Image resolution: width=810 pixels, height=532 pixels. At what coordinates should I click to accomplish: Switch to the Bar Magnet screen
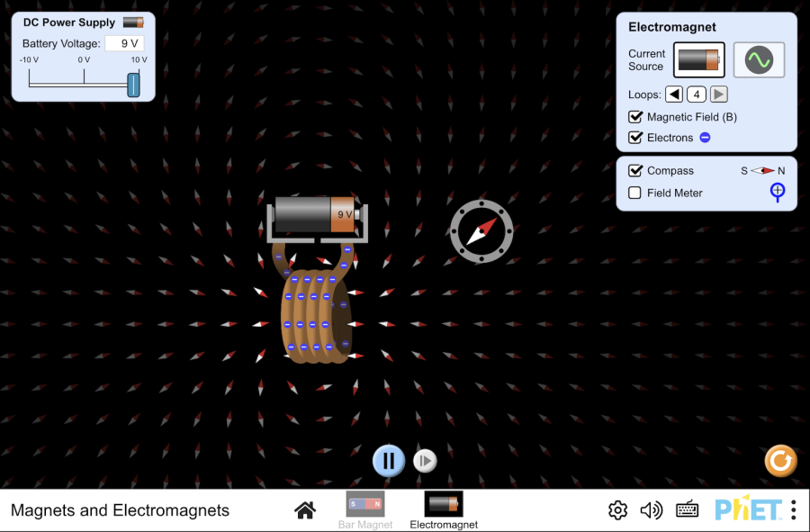[x=365, y=510]
